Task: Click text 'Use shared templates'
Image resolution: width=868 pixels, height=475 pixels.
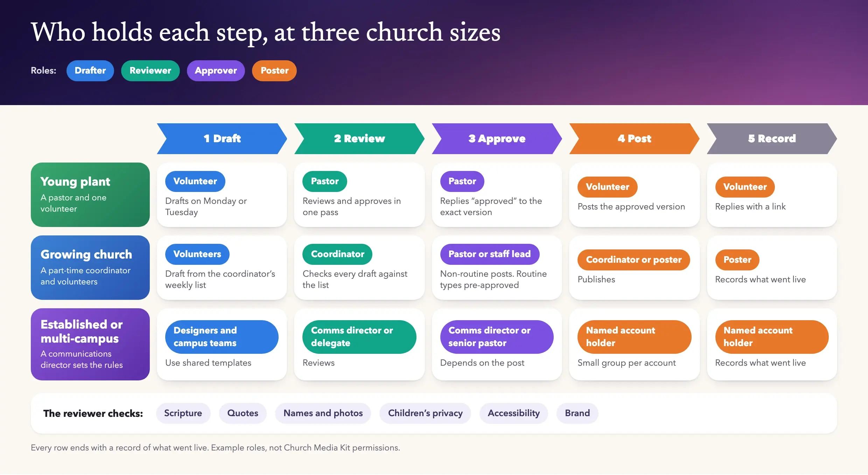Action: 208,363
